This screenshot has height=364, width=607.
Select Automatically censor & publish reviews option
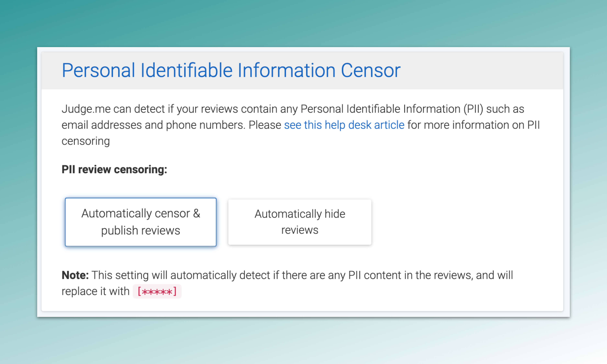coord(141,222)
